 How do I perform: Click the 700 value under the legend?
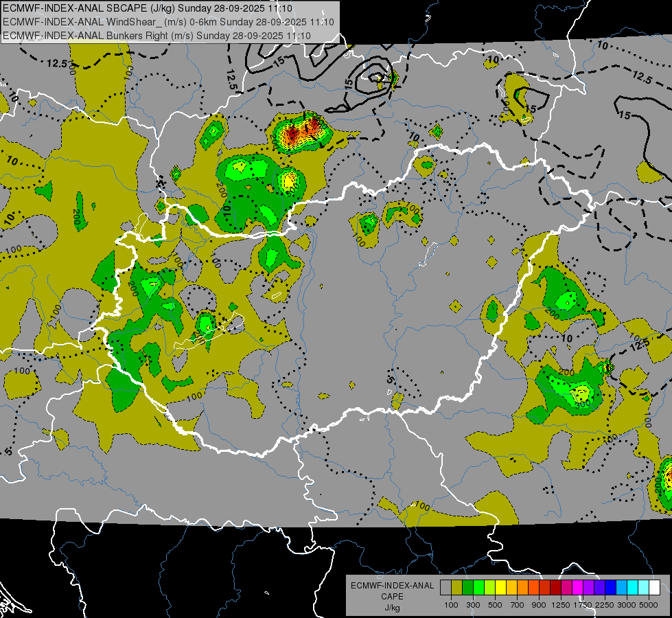[518, 605]
